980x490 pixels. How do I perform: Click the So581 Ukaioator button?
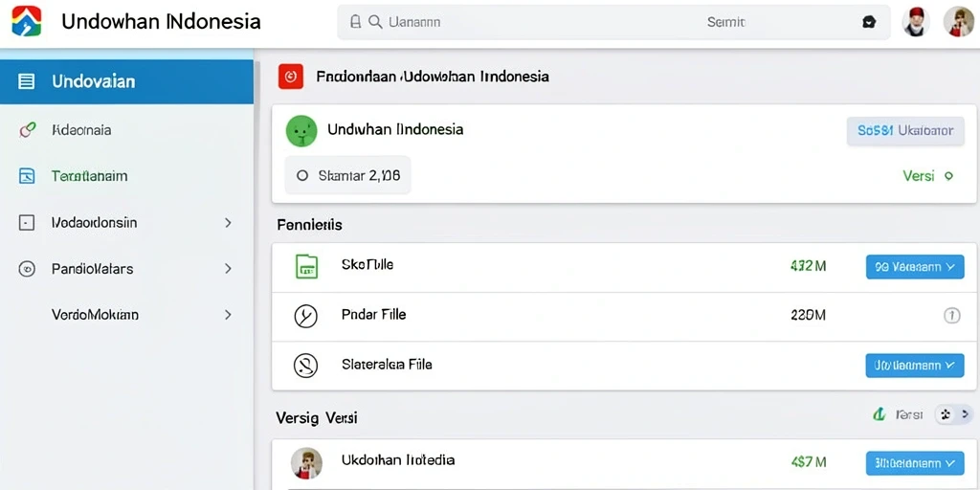(905, 130)
